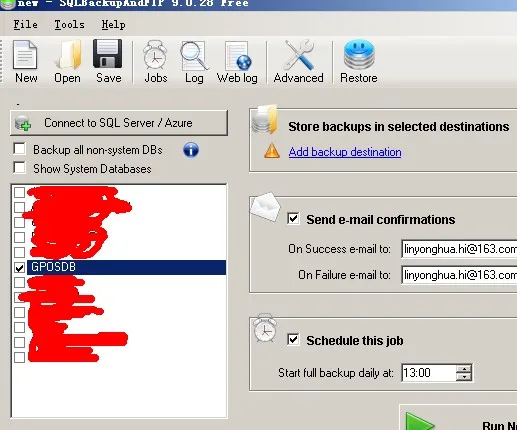Viewport: 517px width, 430px height.
Task: Open the Tools menu
Action: click(x=69, y=24)
